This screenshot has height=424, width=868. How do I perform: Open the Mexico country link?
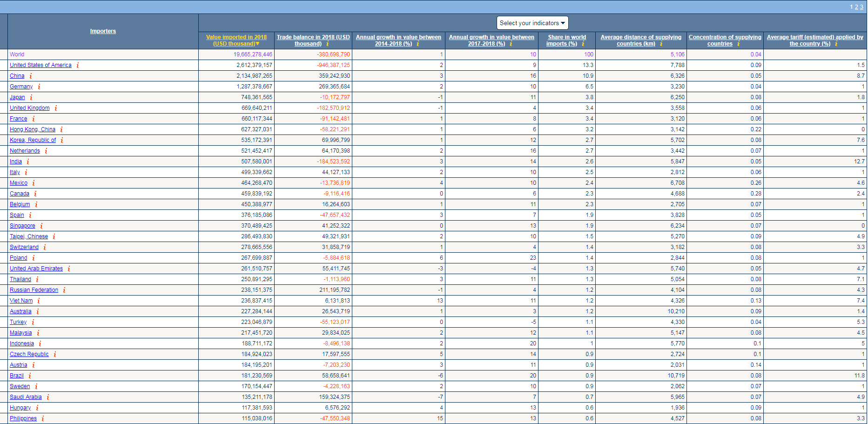click(x=19, y=183)
